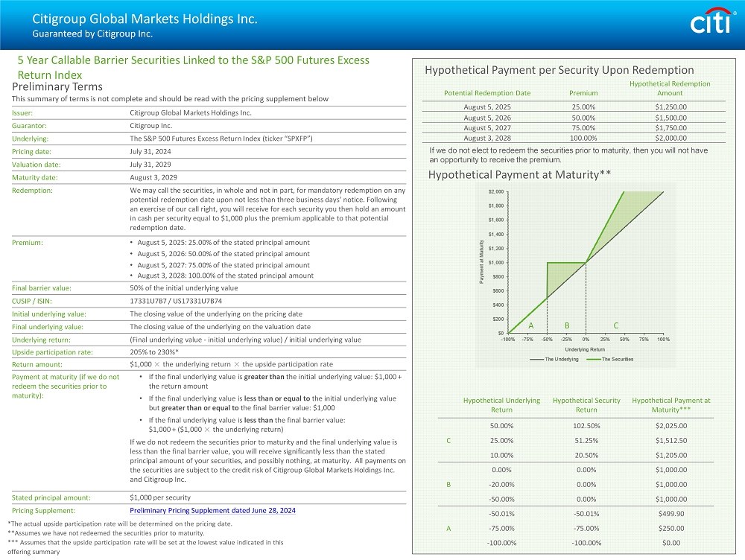The height and width of the screenshot is (560, 745).
Task: Select the region A label inside chart
Action: pyautogui.click(x=531, y=325)
